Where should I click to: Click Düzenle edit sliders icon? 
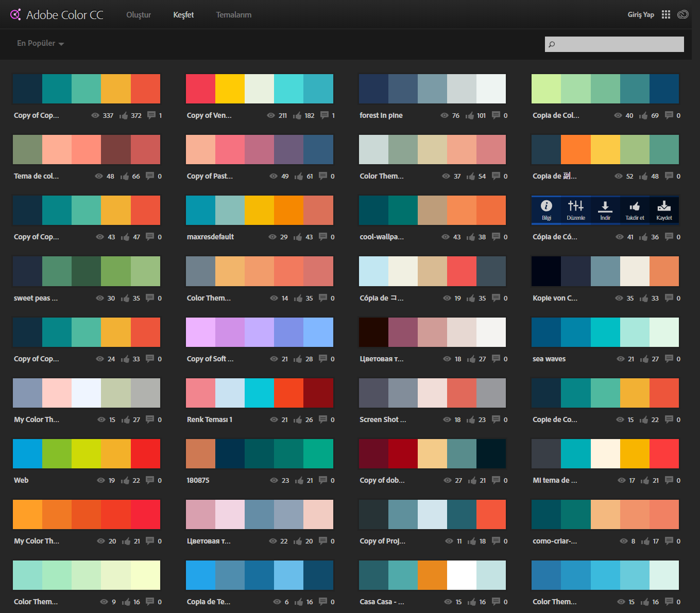point(576,206)
